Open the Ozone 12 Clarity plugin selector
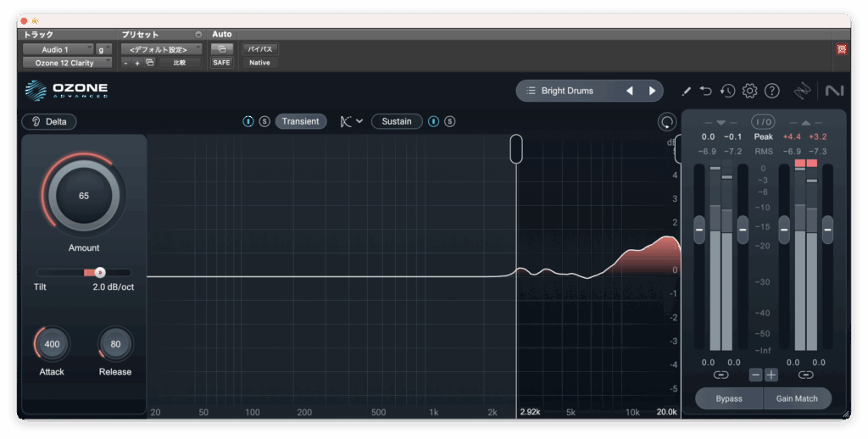 (67, 63)
